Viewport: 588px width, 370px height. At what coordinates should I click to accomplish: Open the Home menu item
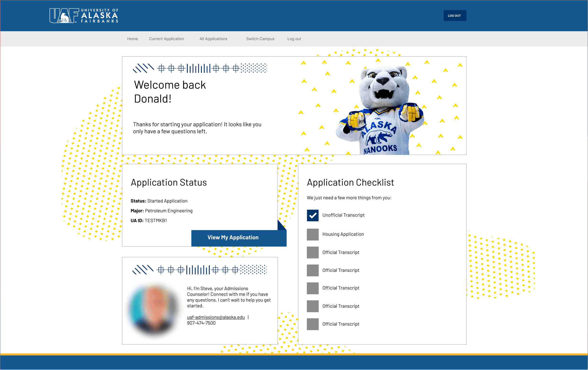tap(132, 39)
